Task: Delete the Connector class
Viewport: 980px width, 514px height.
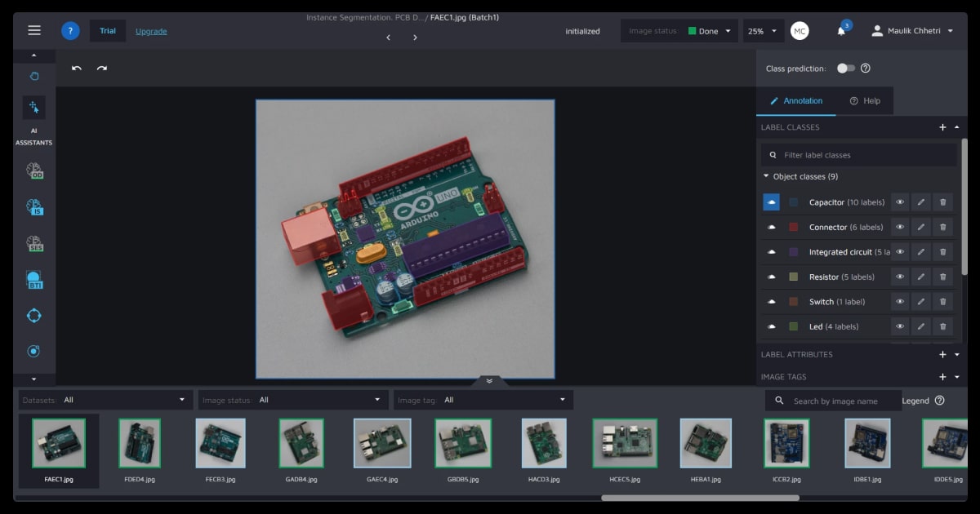Action: pyautogui.click(x=943, y=227)
